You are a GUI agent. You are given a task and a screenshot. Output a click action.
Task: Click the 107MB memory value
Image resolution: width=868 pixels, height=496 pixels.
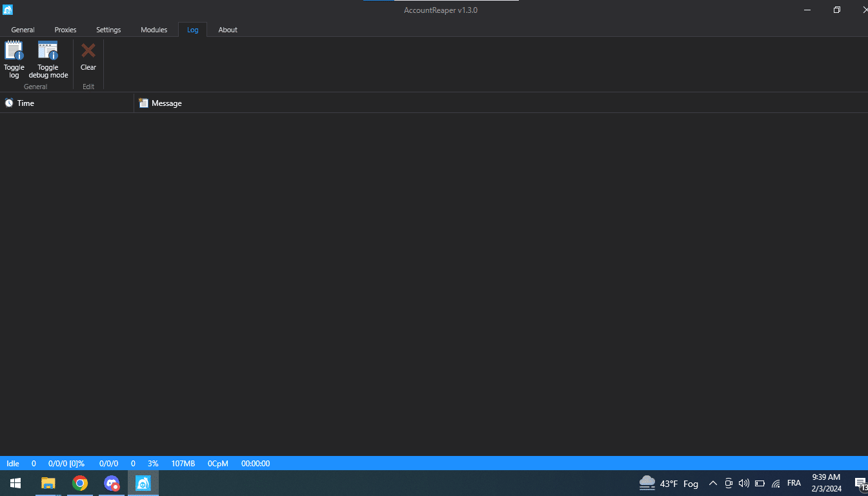(183, 464)
